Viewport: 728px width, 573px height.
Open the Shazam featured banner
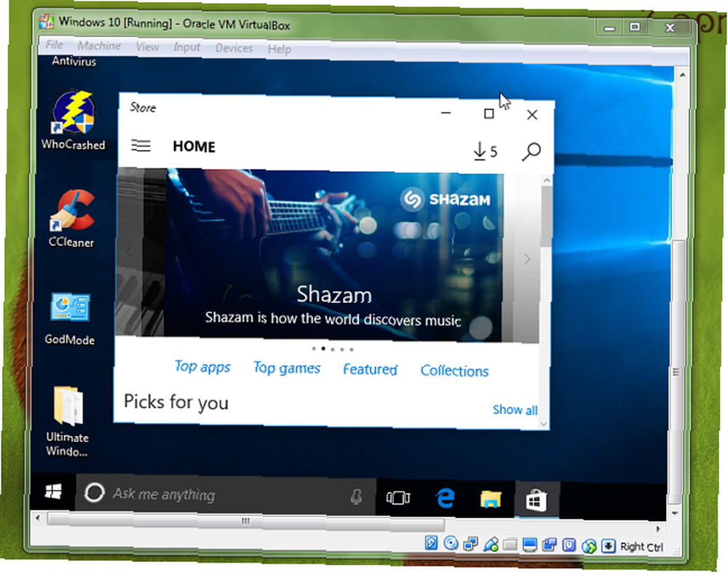[334, 256]
